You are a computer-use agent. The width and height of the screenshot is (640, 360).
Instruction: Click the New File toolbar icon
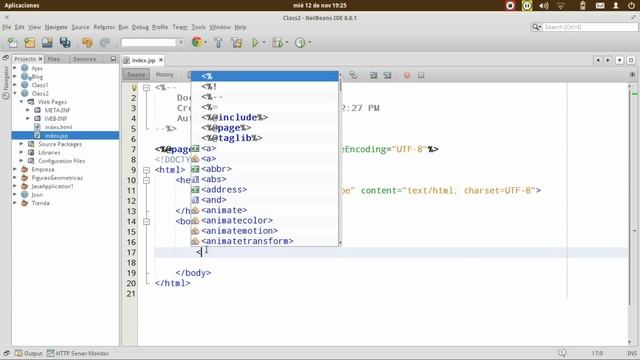[13, 42]
